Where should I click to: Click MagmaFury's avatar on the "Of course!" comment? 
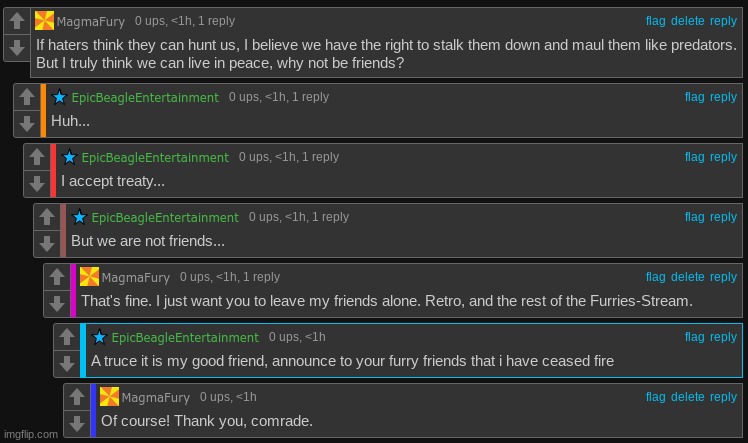(109, 396)
